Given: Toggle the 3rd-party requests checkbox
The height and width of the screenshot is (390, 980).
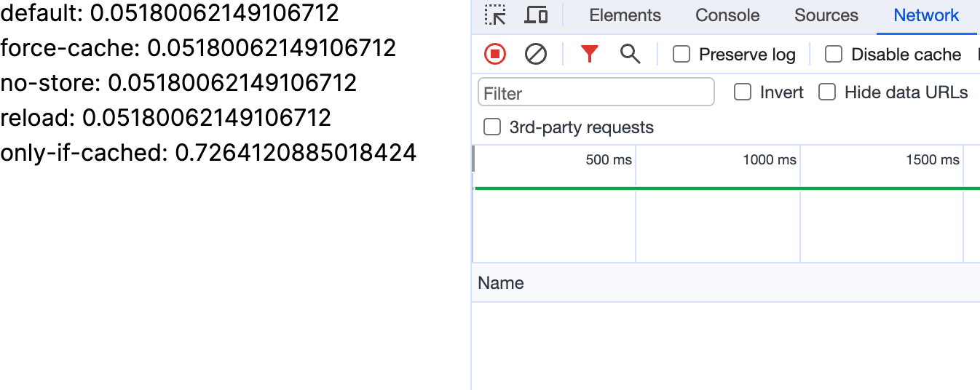Looking at the screenshot, I should [x=493, y=127].
